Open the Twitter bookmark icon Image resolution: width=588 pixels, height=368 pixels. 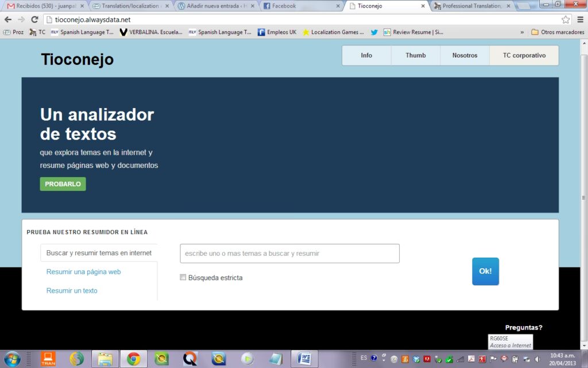pos(374,32)
